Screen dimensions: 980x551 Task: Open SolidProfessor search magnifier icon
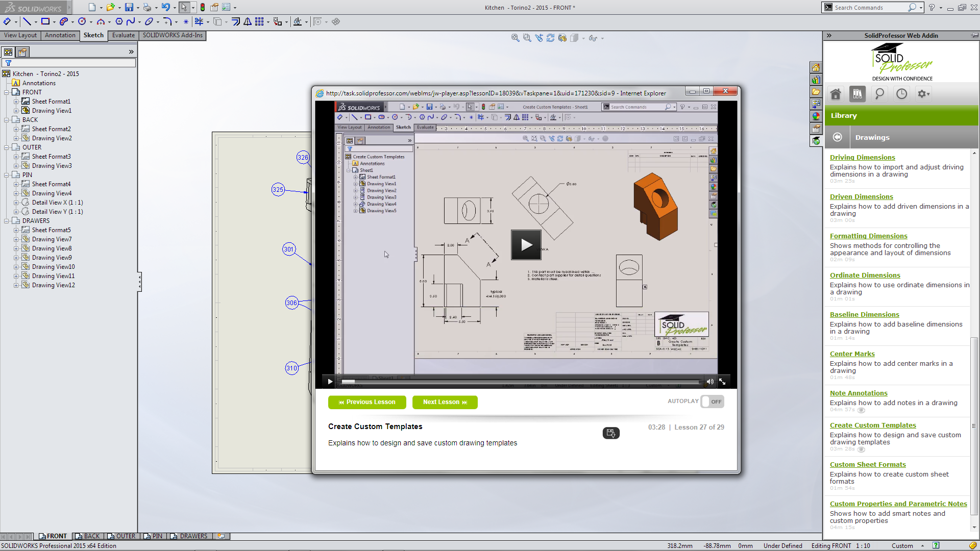pyautogui.click(x=879, y=94)
